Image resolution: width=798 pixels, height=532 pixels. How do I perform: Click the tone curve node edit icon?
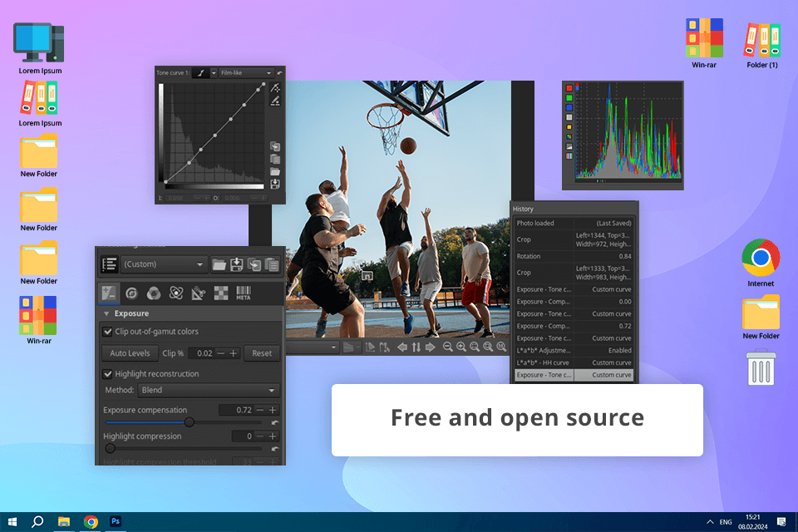point(275,87)
